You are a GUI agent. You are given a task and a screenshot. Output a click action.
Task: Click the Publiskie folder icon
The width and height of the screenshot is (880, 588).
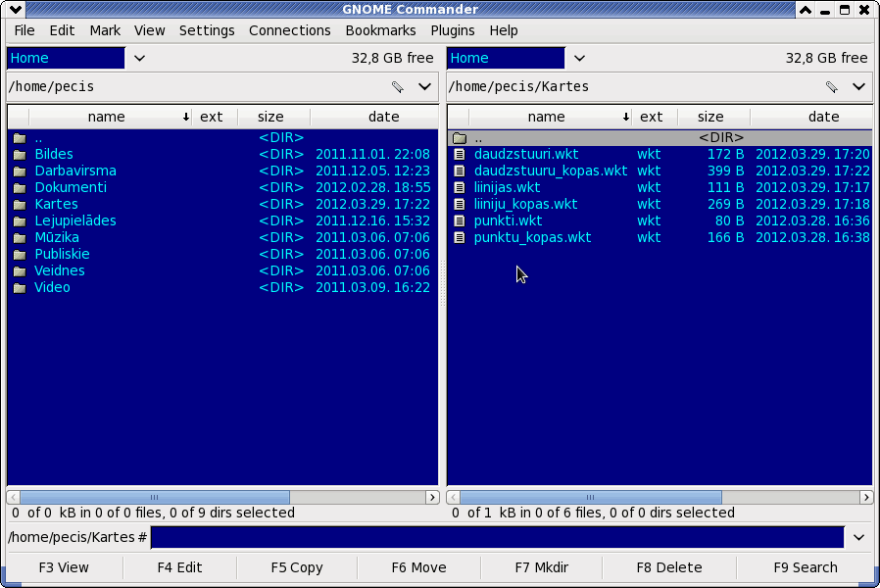[x=20, y=254]
